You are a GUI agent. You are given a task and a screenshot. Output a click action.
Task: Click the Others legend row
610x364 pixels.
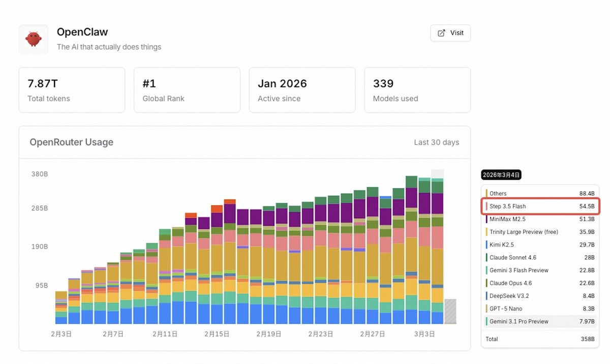click(x=540, y=193)
